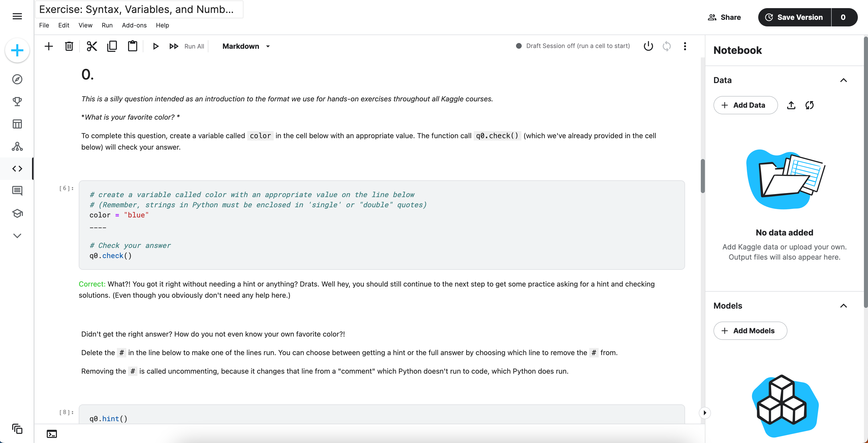Copy the selected cell with copy icon
Viewport: 868px width, 443px height.
tap(112, 46)
